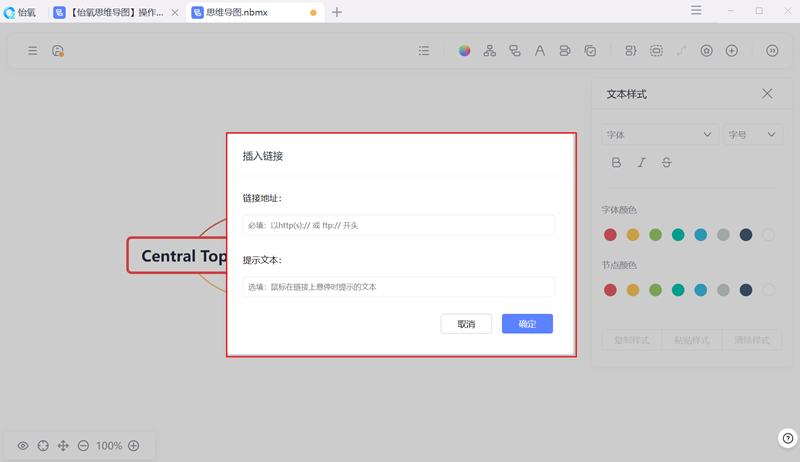
Task: Click the eye preview icon at bottom
Action: tap(23, 446)
